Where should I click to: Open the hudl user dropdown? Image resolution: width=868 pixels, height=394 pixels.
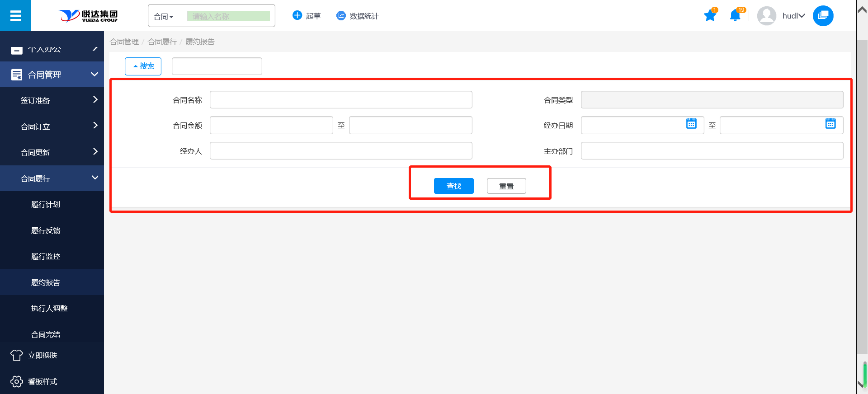pyautogui.click(x=793, y=16)
